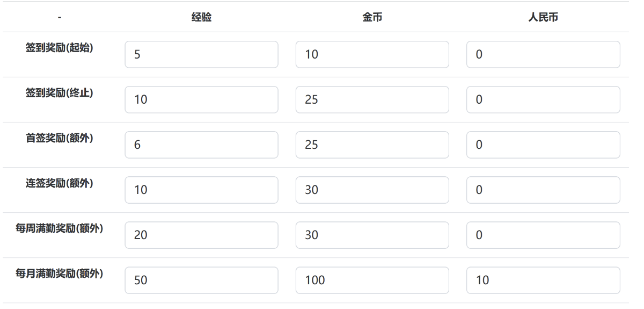
Task: Click the 金币 column header
Action: (x=372, y=17)
